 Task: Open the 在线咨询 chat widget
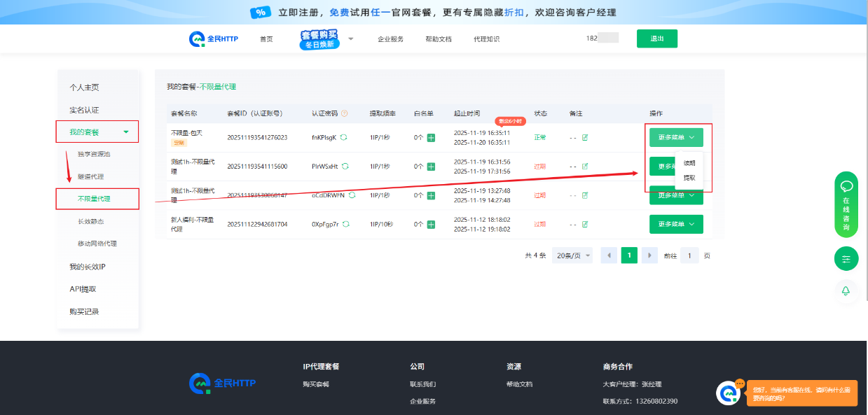[846, 204]
